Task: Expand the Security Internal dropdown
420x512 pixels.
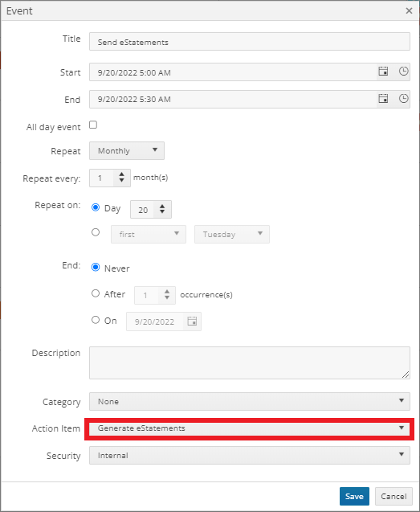Action: 250,455
